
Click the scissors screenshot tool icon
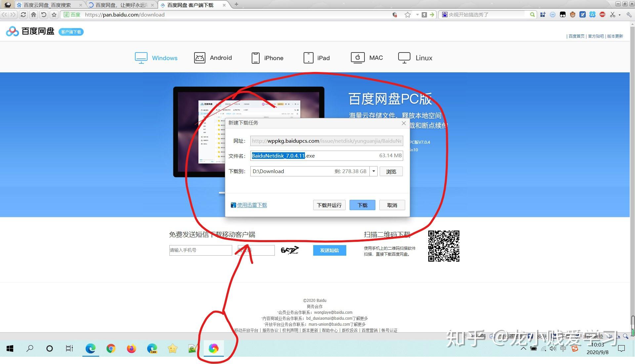click(x=613, y=15)
